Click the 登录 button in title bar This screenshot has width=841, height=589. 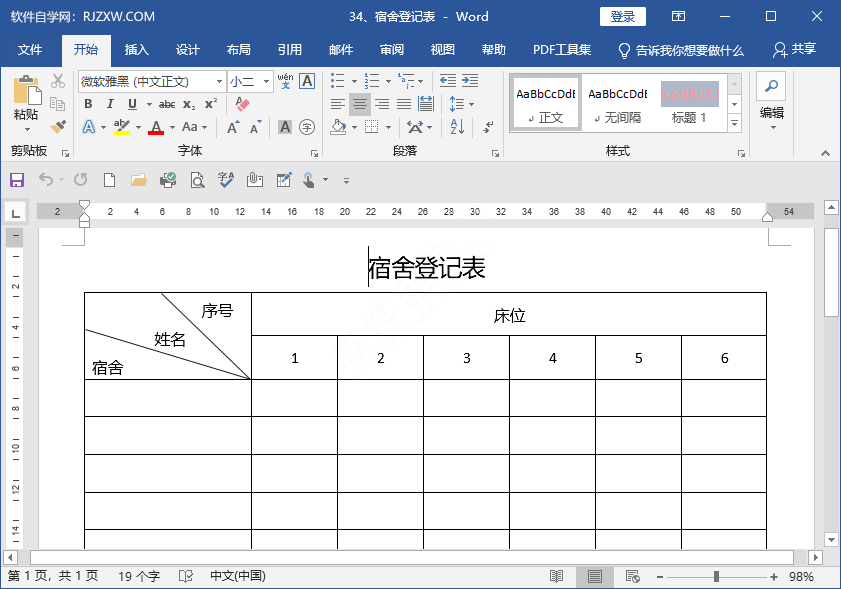[x=622, y=16]
